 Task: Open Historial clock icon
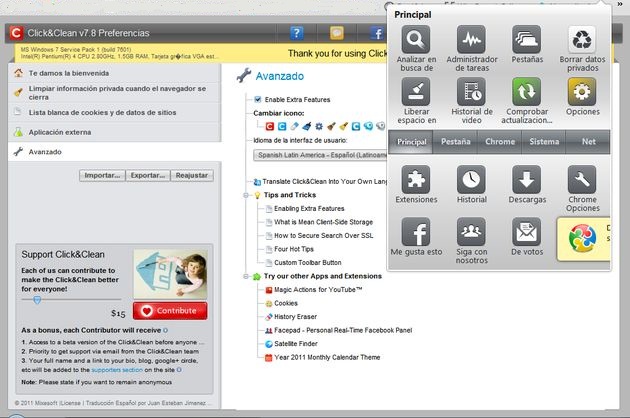coord(471,180)
